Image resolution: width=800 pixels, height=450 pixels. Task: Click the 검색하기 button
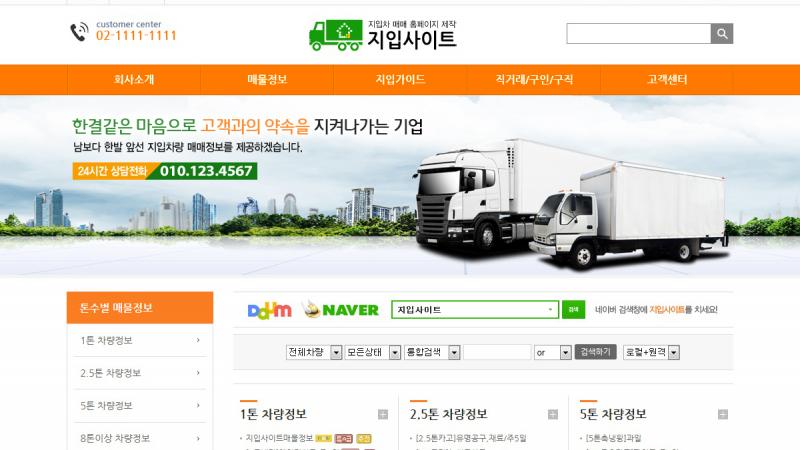595,352
